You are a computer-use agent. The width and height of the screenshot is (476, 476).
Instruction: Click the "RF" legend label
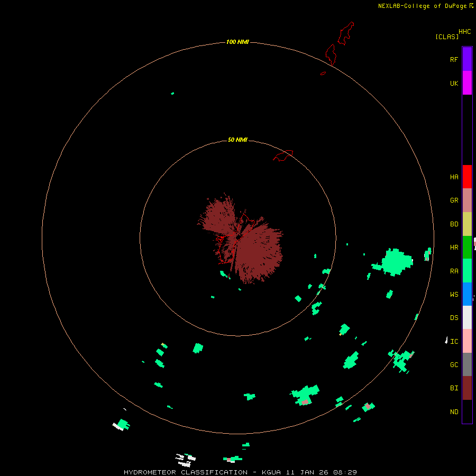(454, 59)
